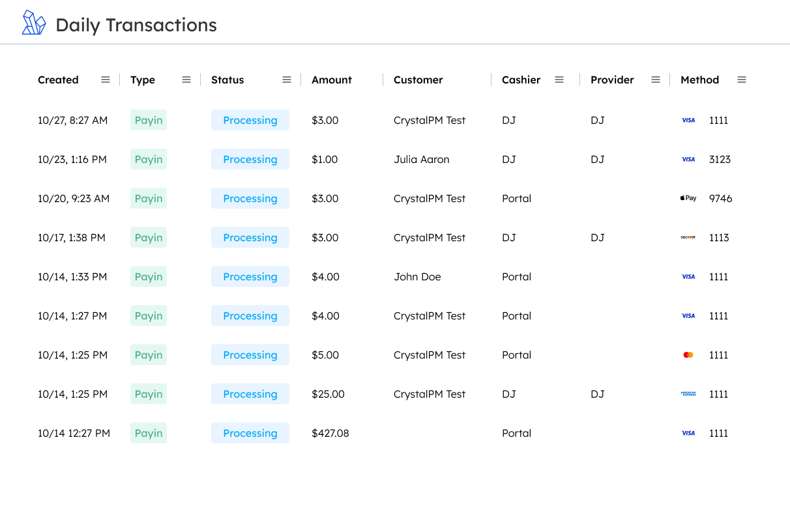The height and width of the screenshot is (532, 790).
Task: Open the Cashier column menu icon
Action: [x=559, y=80]
